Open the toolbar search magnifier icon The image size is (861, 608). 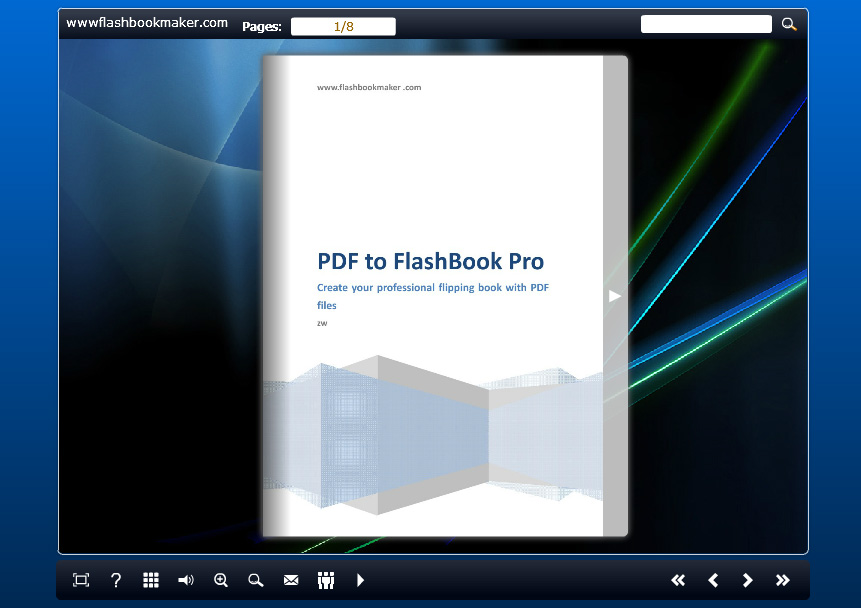tap(256, 580)
